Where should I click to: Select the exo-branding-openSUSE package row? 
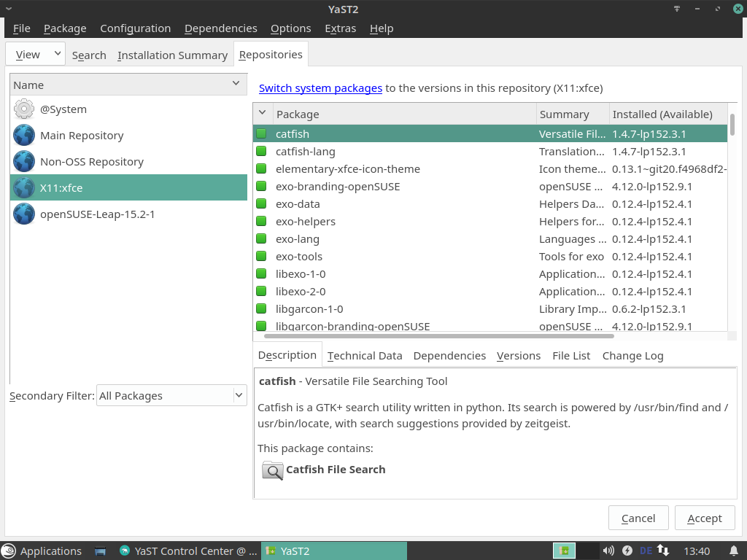click(x=338, y=187)
